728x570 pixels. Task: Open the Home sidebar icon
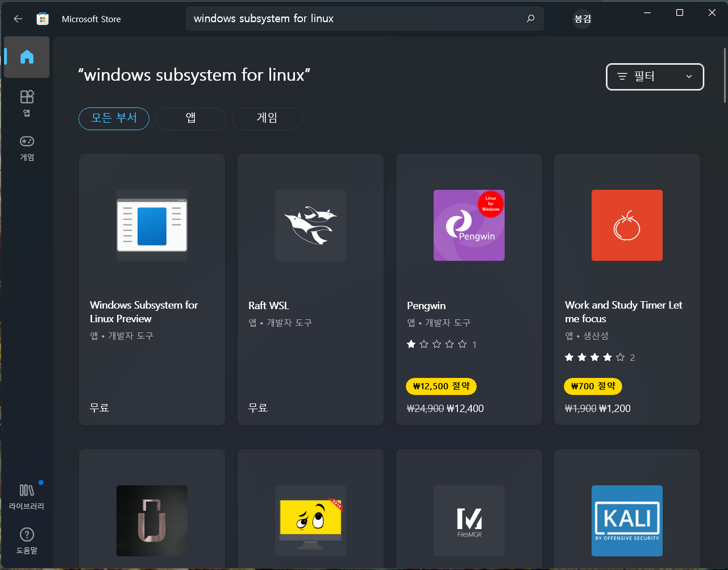pos(27,57)
